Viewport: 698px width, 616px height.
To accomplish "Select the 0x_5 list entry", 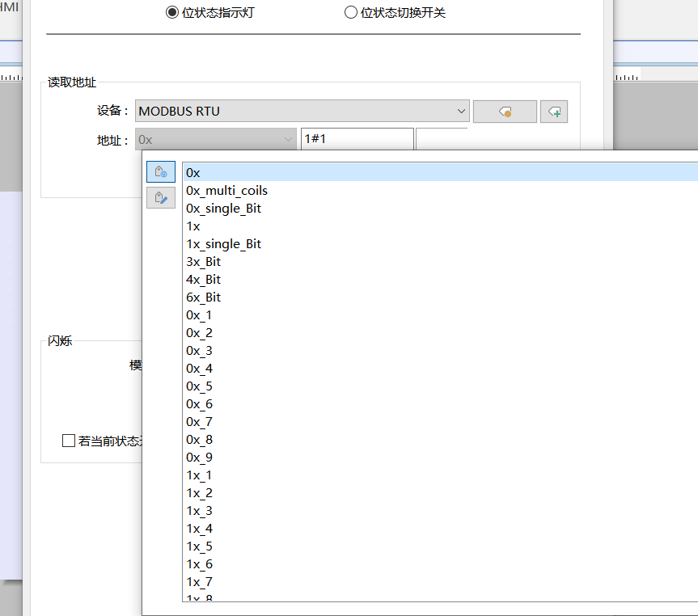I will [199, 386].
